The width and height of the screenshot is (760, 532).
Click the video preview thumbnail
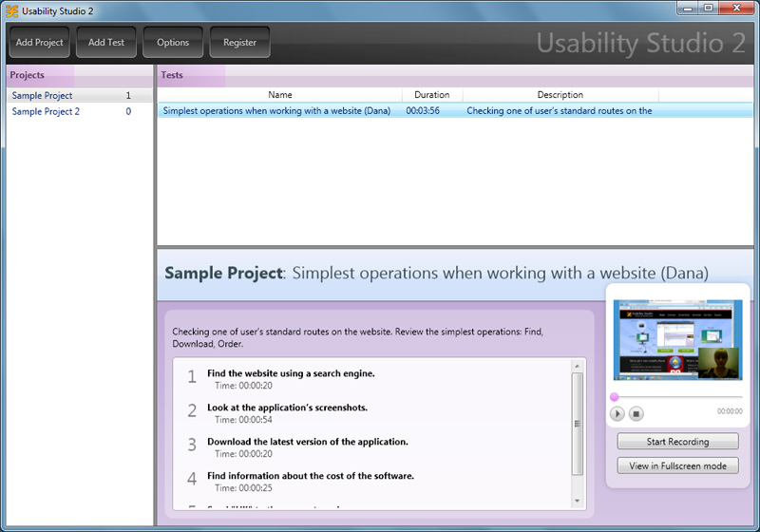pyautogui.click(x=677, y=340)
